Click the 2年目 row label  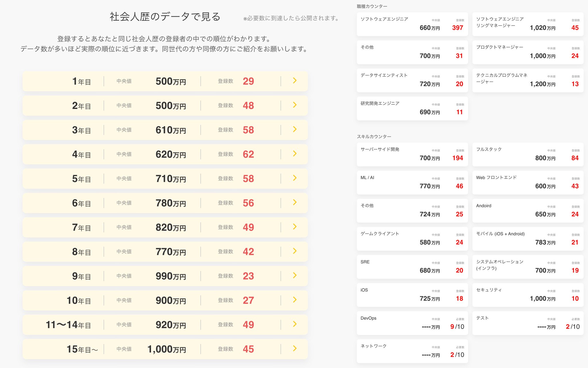[82, 106]
